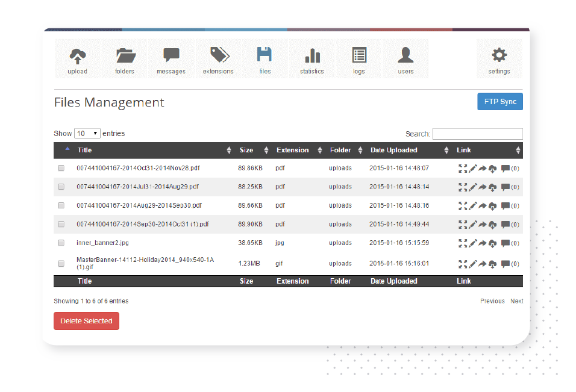
Task: Expand fullscreen icon for 2014Jul31-2014Aug29.pdf
Action: point(463,187)
